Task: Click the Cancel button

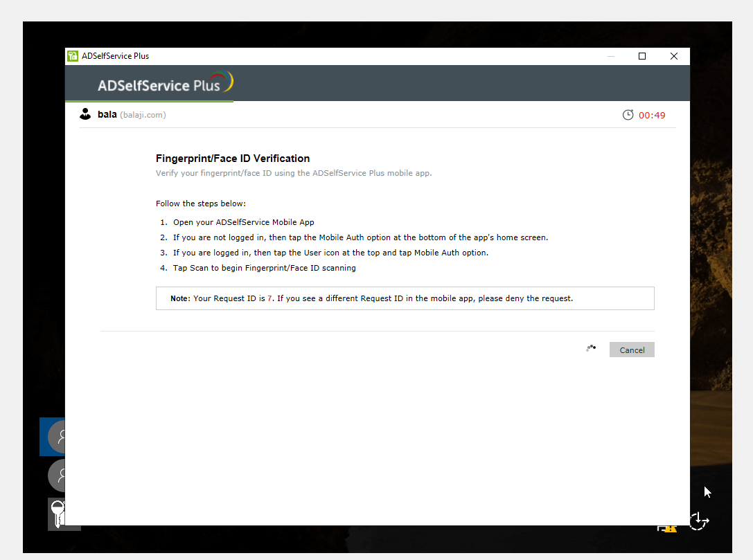Action: 632,350
